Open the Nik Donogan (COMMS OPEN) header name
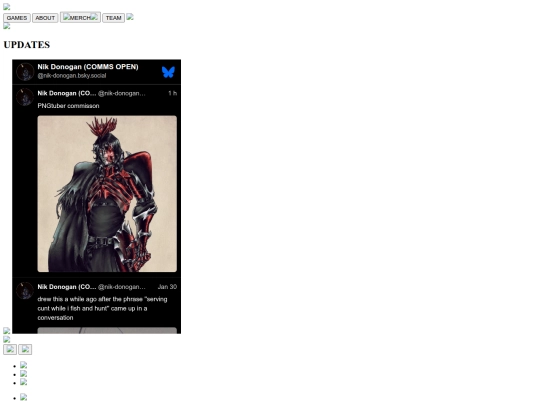 (88, 67)
